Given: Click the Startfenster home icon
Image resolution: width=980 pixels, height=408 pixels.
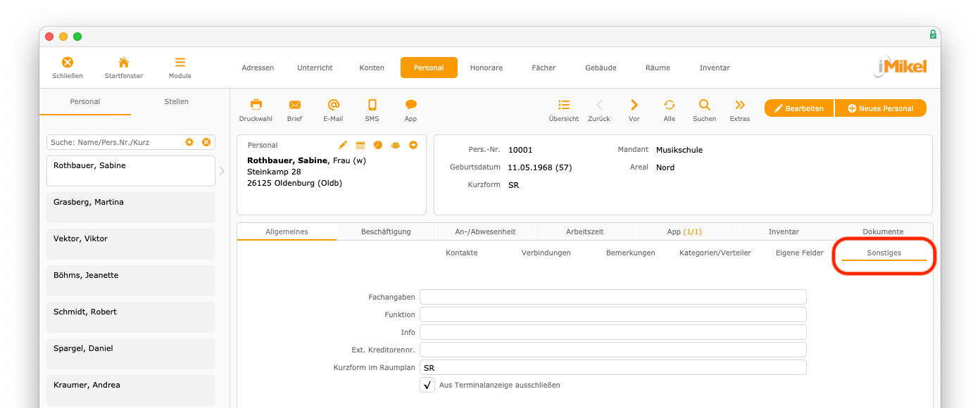Looking at the screenshot, I should pyautogui.click(x=124, y=63).
